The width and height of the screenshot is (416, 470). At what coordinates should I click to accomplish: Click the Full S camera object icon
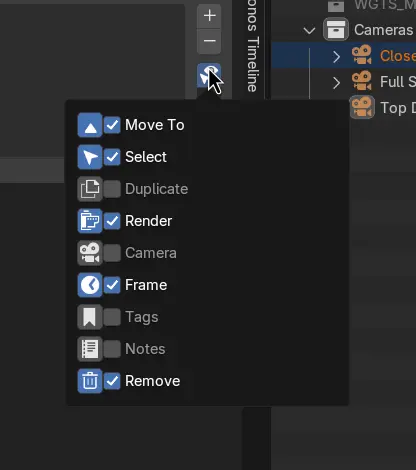[x=362, y=81]
